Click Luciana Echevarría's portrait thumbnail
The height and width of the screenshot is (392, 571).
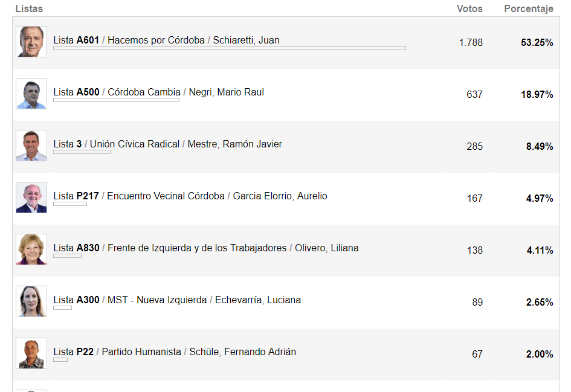pos(31,301)
